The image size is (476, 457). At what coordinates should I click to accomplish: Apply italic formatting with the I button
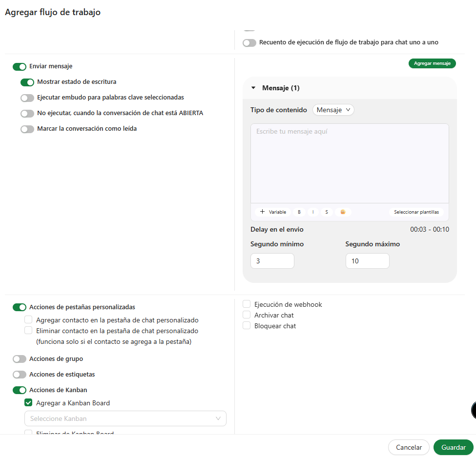(x=313, y=212)
